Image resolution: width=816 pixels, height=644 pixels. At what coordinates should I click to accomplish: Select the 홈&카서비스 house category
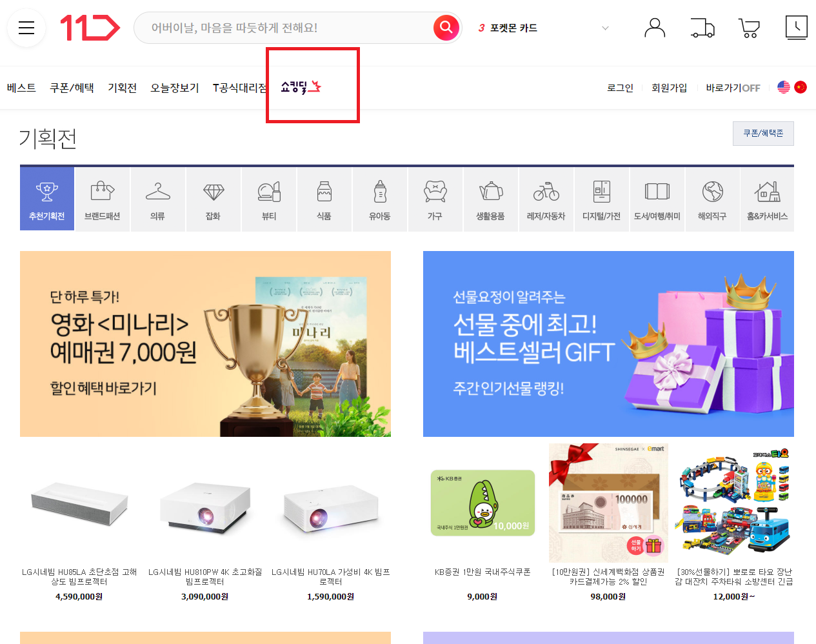click(x=768, y=199)
